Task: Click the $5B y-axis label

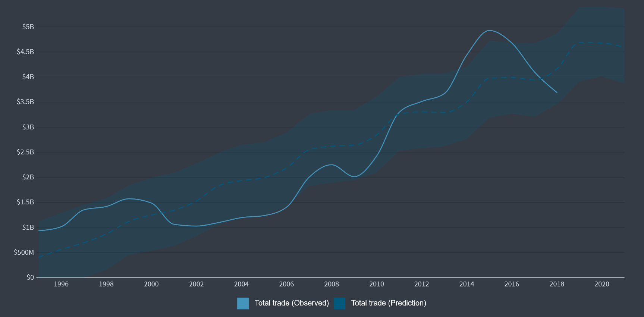Action: (28, 27)
